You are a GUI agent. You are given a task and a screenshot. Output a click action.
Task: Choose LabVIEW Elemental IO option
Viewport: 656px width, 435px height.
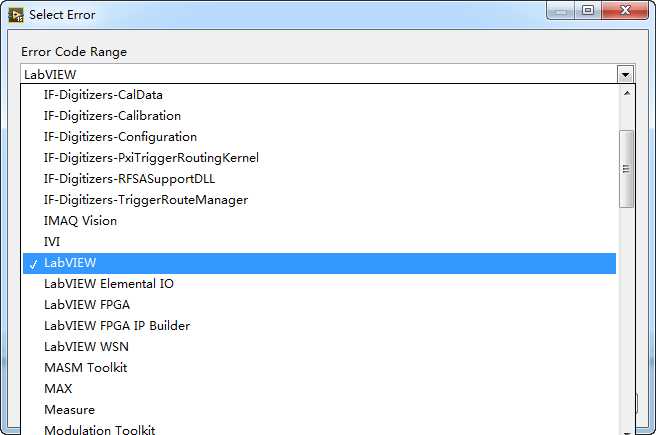click(319, 284)
